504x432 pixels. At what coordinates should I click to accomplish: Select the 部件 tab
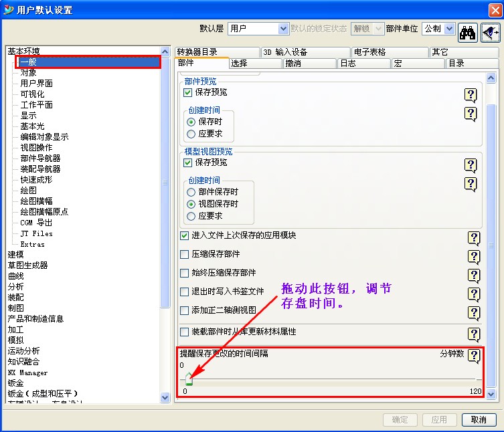point(201,63)
